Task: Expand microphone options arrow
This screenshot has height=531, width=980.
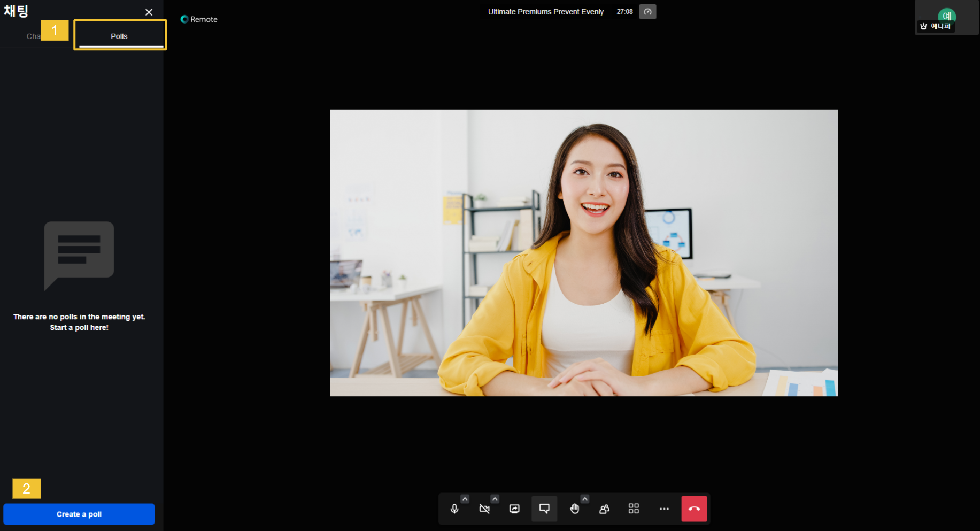Action: 465,499
